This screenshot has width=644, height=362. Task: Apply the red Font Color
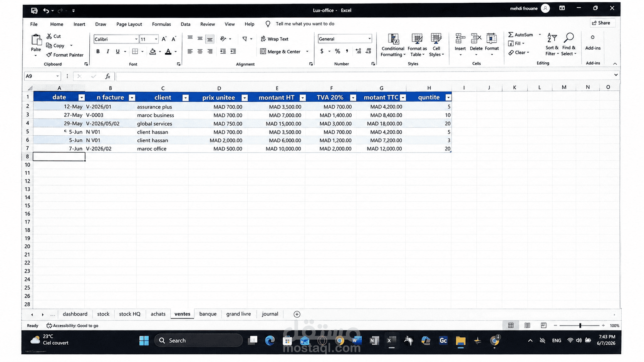(168, 51)
